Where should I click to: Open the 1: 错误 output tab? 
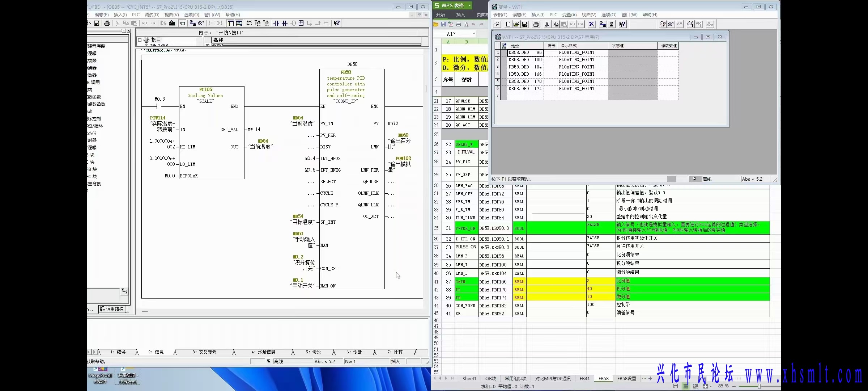118,352
